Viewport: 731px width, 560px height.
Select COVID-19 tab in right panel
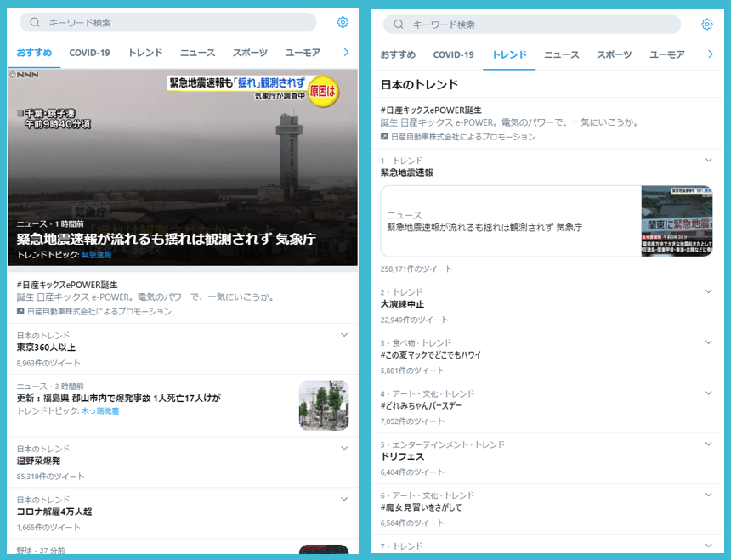[x=454, y=54]
